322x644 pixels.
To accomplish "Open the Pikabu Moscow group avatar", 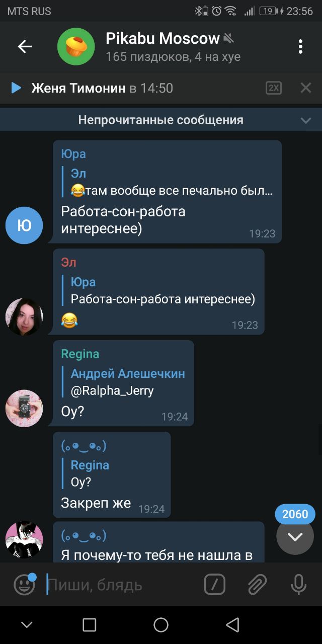I will (x=76, y=46).
